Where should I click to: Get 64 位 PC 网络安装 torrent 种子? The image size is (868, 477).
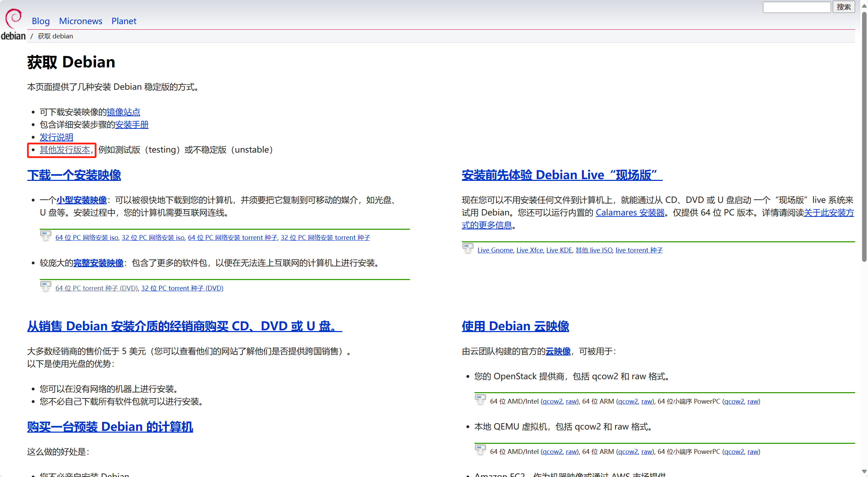233,237
